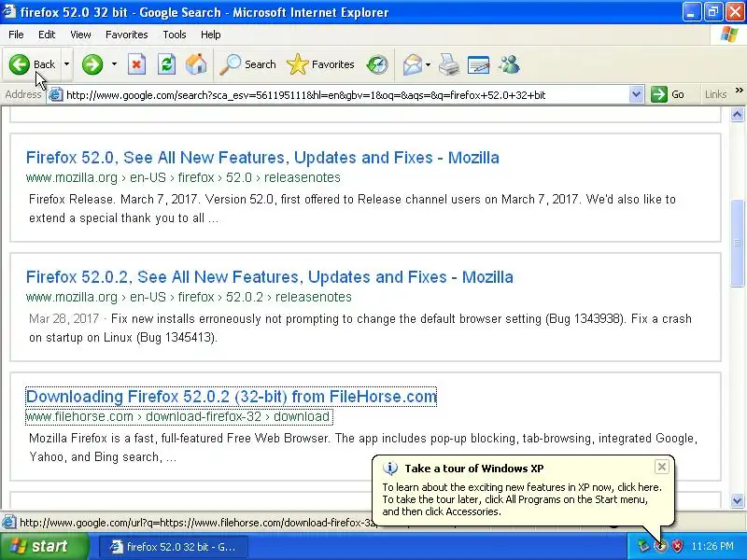Image resolution: width=747 pixels, height=560 pixels.
Task: Click the www.mozilla.org 52.0.2 releasenotes breadcrumb
Action: [x=189, y=297]
